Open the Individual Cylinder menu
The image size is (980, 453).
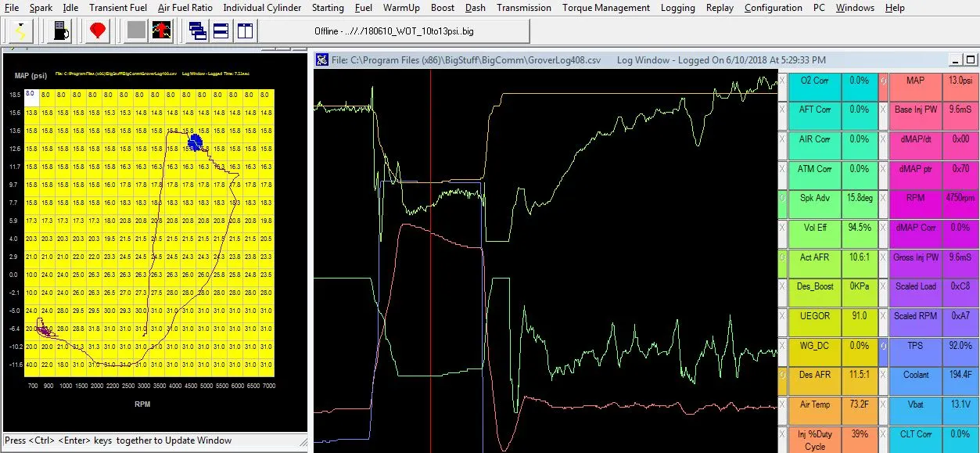click(x=262, y=8)
